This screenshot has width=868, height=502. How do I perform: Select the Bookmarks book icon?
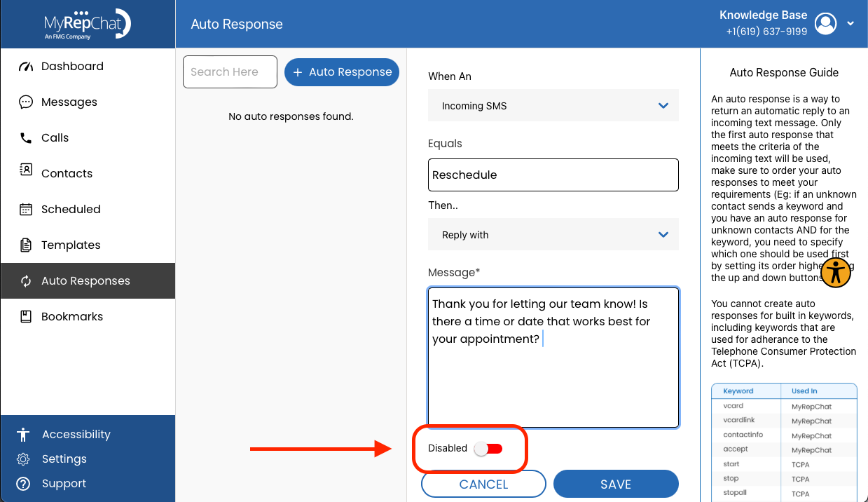pyautogui.click(x=26, y=316)
